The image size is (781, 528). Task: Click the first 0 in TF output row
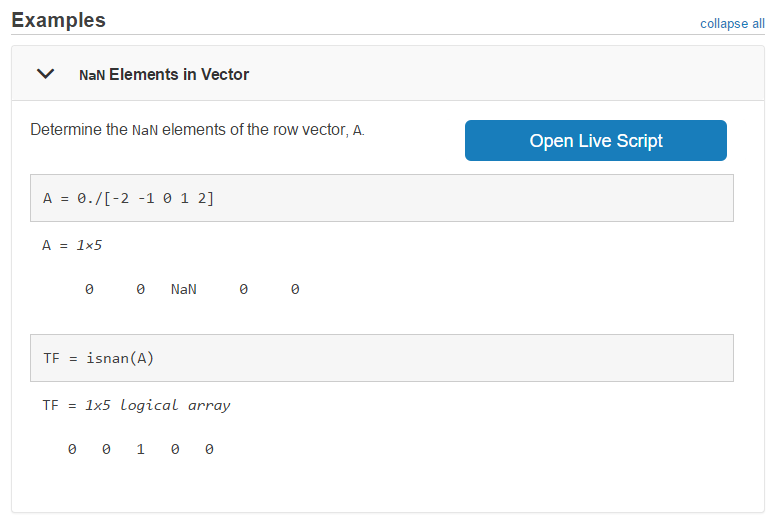[72, 450]
